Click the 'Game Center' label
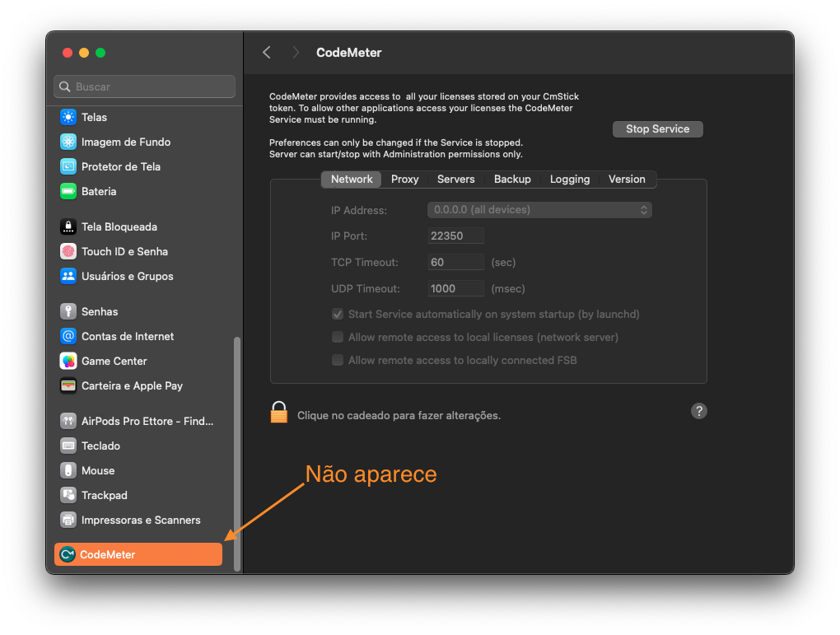 (114, 362)
